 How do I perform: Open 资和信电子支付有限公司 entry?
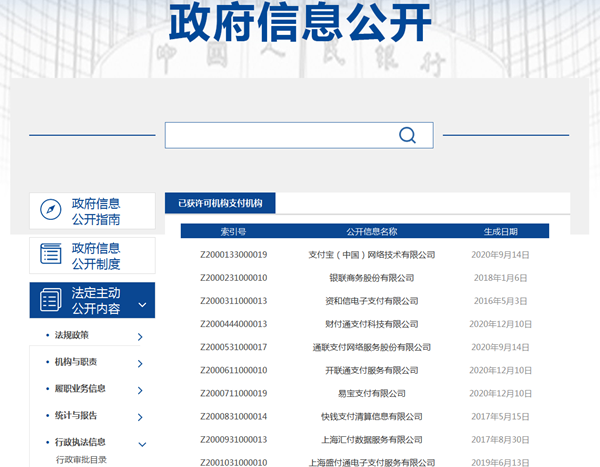[372, 301]
